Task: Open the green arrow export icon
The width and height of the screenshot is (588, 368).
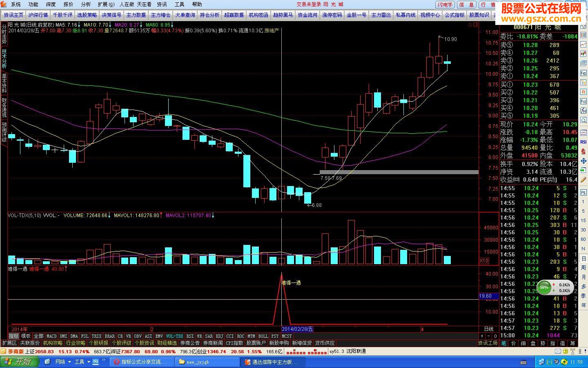Action: (584, 171)
